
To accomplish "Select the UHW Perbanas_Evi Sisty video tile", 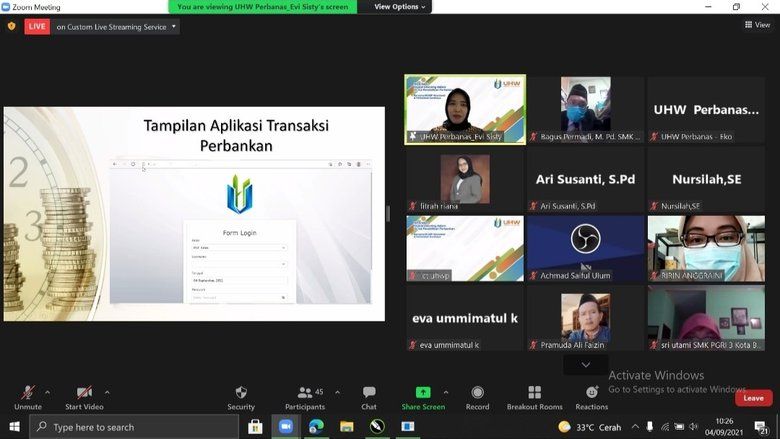I will (x=465, y=110).
